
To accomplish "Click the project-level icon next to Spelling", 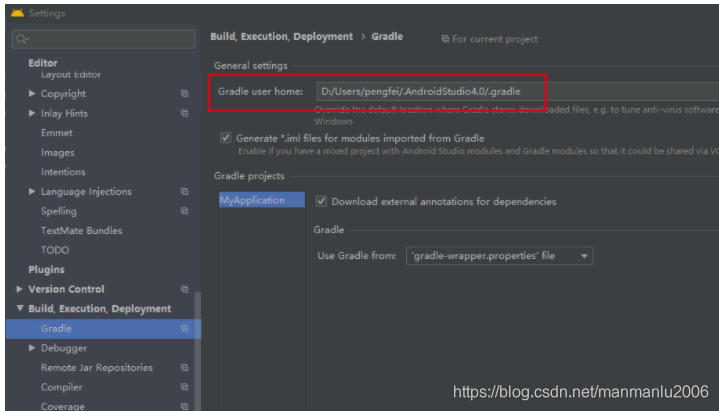I will point(185,211).
